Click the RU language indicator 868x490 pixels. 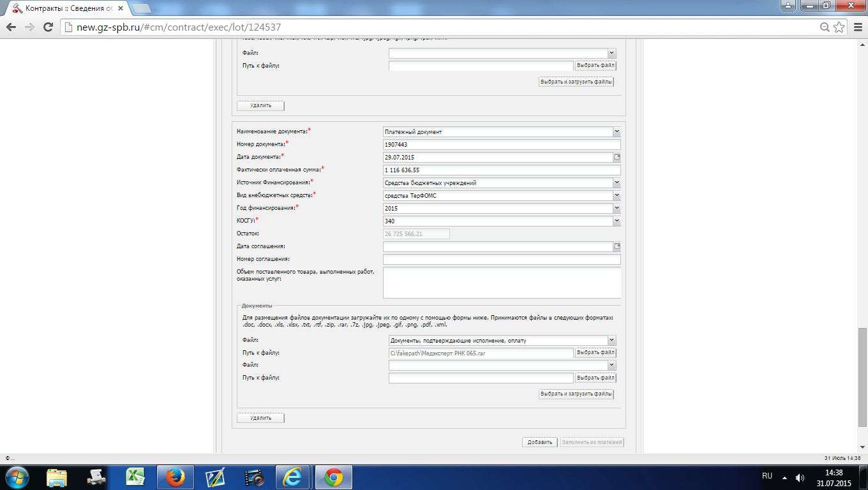click(767, 476)
